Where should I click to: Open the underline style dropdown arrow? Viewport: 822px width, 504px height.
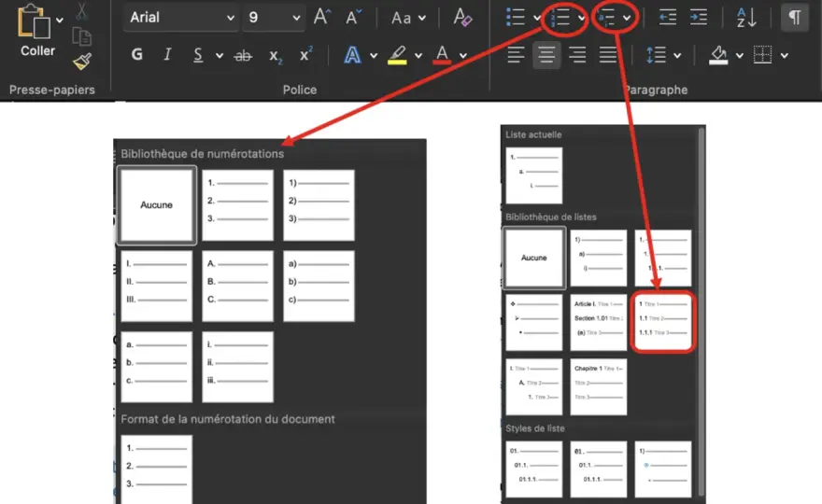[220, 56]
